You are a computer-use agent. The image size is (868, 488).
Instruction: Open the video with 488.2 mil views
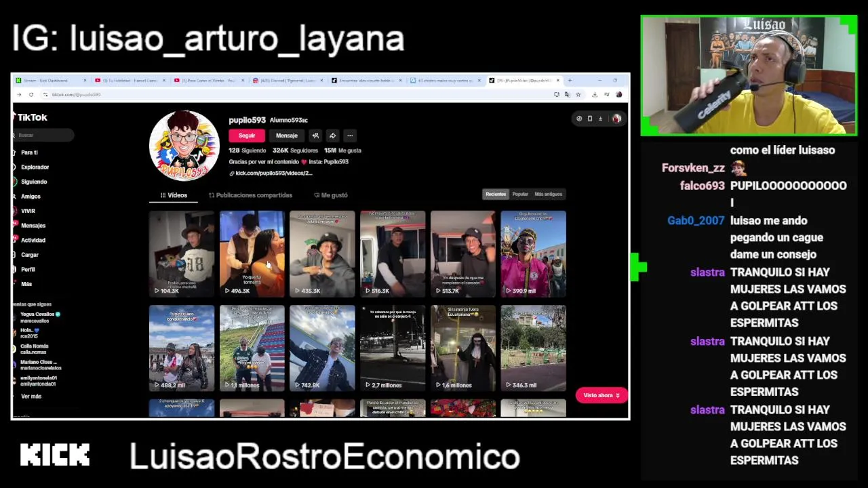[x=182, y=348]
